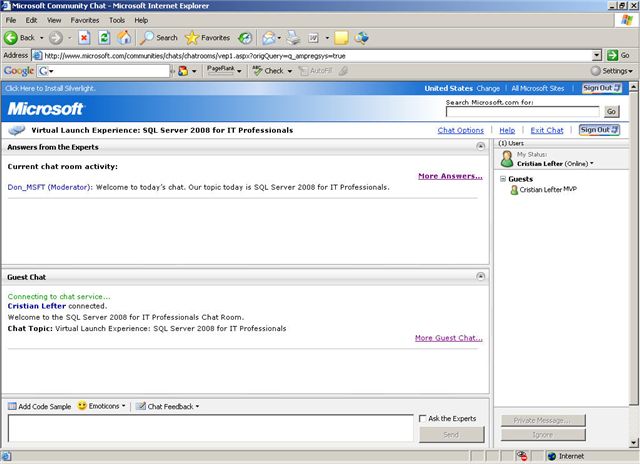This screenshot has height=464, width=640.
Task: Open the Search toolbar button
Action: [158, 38]
